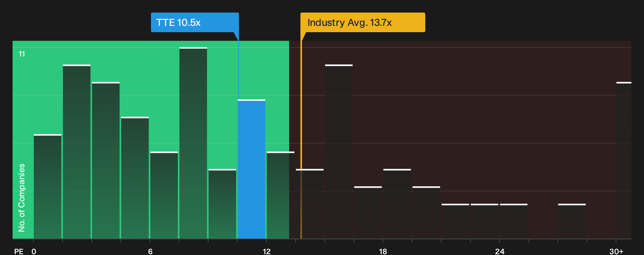Click the 'No. of Companies' axis title

[x=22, y=197]
